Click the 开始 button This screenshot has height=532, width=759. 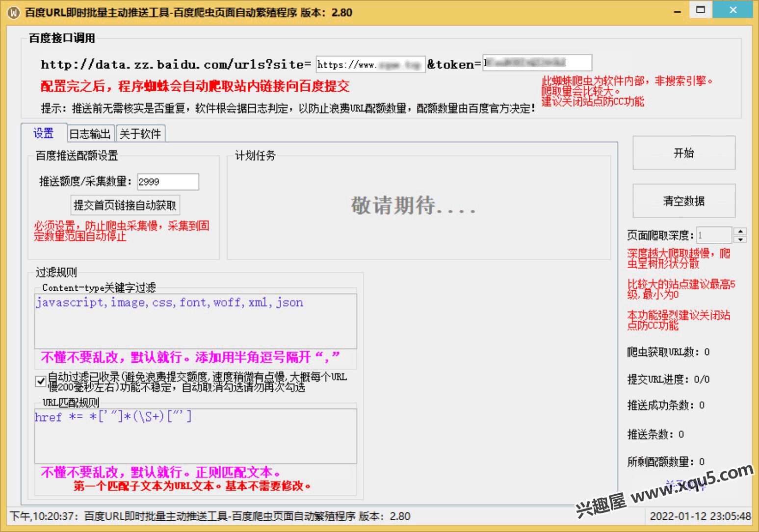click(x=684, y=153)
